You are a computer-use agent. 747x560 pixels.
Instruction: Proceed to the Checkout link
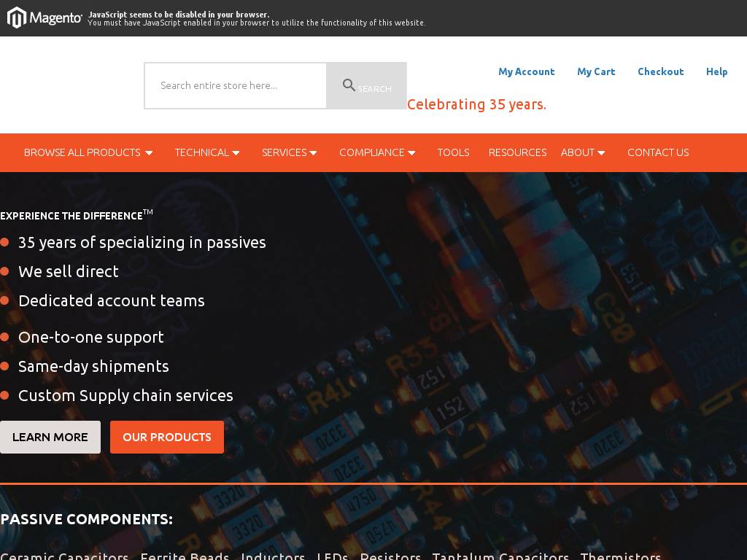660,71
